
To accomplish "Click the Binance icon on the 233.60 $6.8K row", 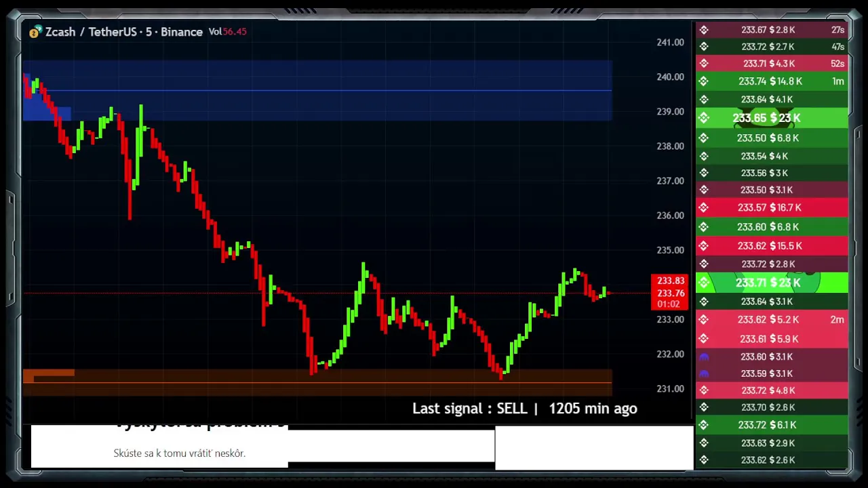I will point(704,226).
